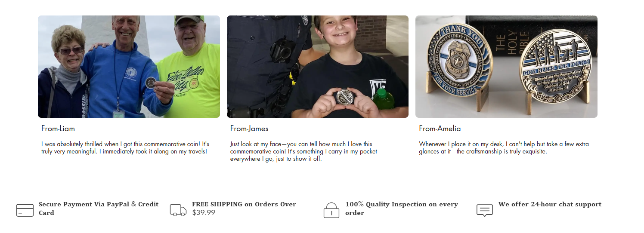The image size is (644, 233).
Task: Click Amelia's review text about craftsmanship
Action: coord(504,148)
